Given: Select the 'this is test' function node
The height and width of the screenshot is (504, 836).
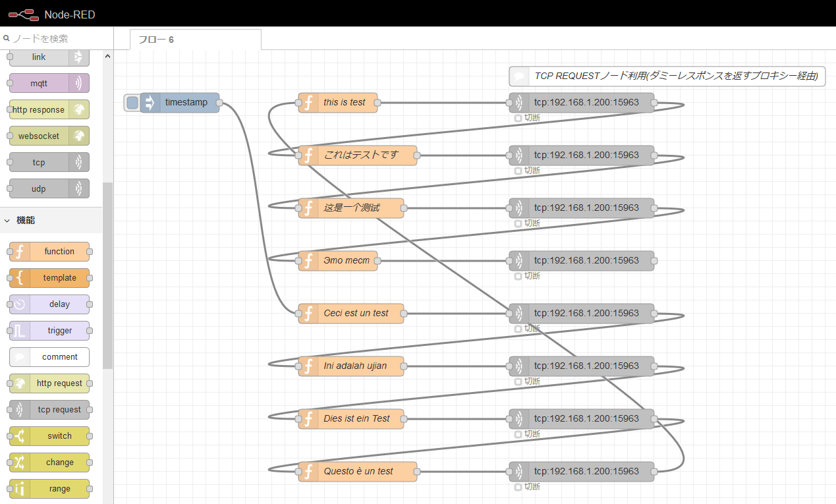Looking at the screenshot, I should coord(338,103).
